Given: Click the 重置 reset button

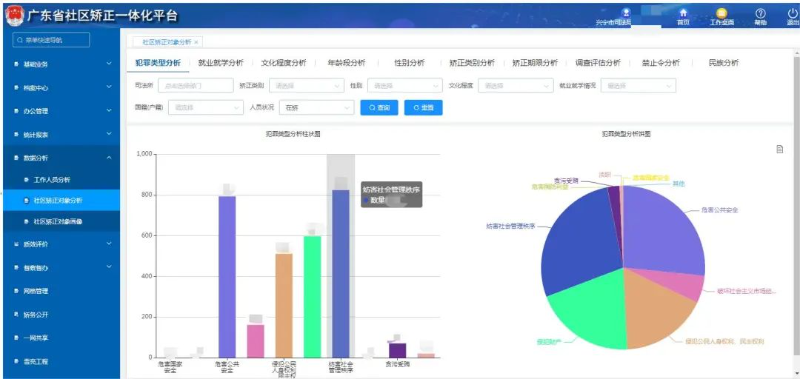Looking at the screenshot, I should [423, 108].
